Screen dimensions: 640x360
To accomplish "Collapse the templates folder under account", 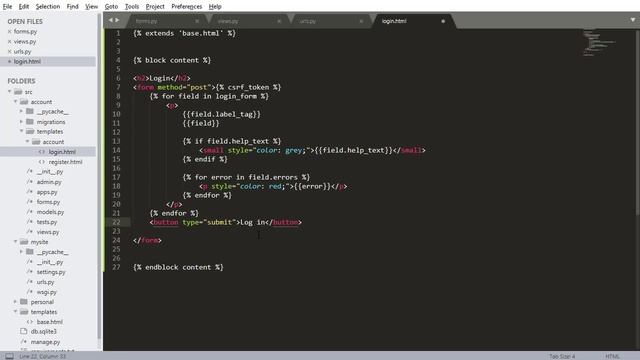I will pos(21,131).
